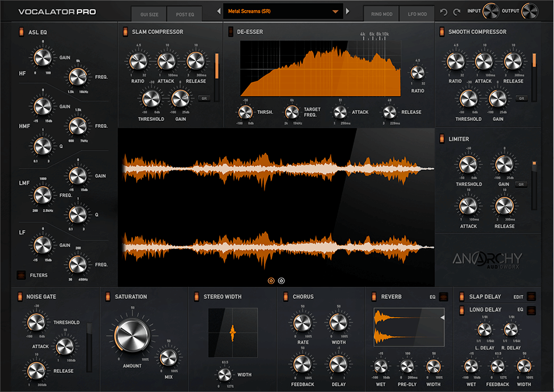Click the HMF Q knob
Image resolution: width=554 pixels, height=392 pixels.
point(43,146)
